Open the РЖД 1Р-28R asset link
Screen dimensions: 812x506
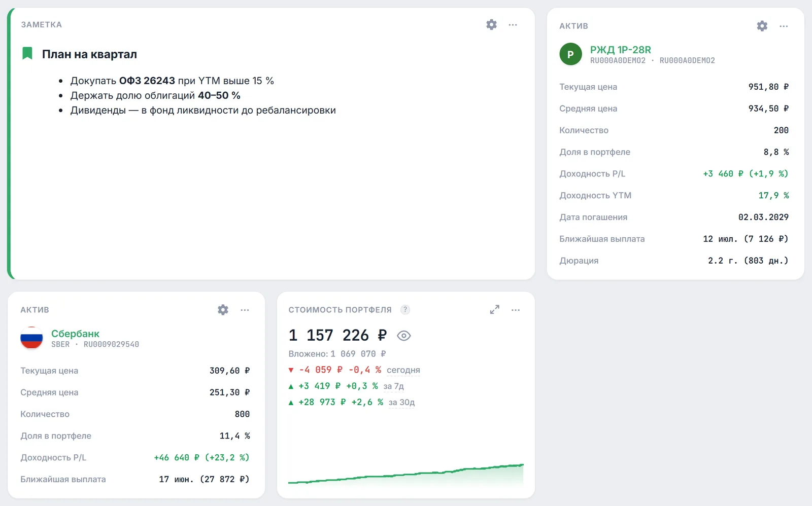(620, 50)
